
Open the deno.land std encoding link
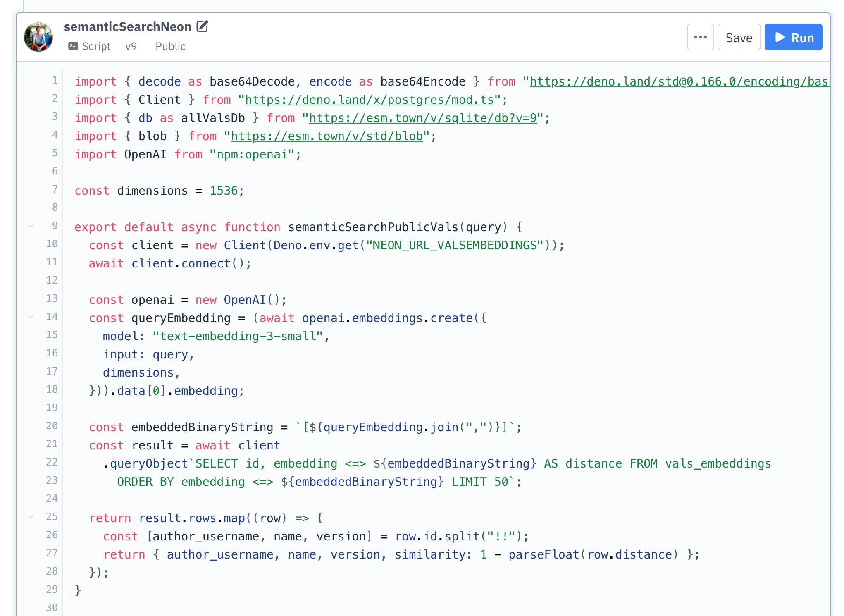[678, 81]
